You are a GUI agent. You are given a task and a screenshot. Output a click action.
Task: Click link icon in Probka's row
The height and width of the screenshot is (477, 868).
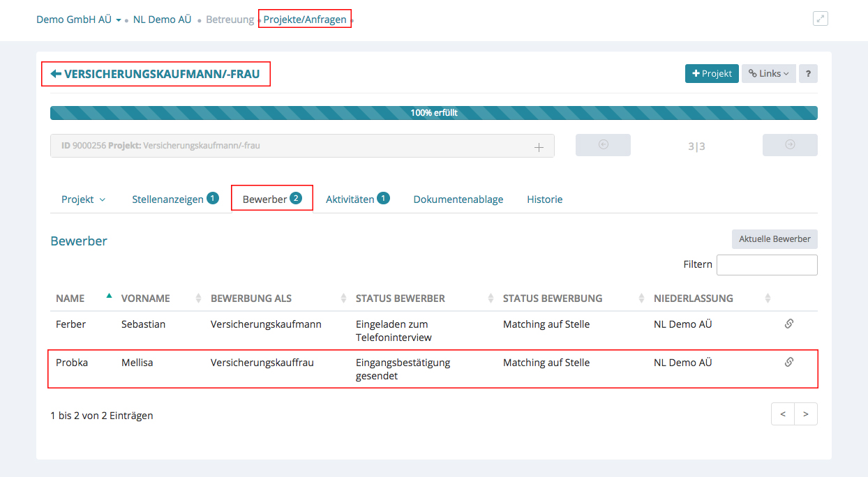tap(789, 362)
